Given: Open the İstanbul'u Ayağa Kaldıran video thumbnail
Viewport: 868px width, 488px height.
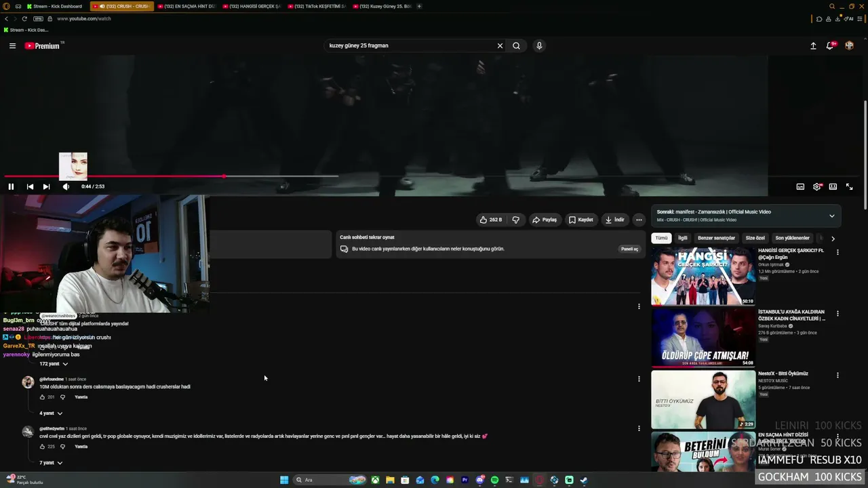Looking at the screenshot, I should click(703, 338).
